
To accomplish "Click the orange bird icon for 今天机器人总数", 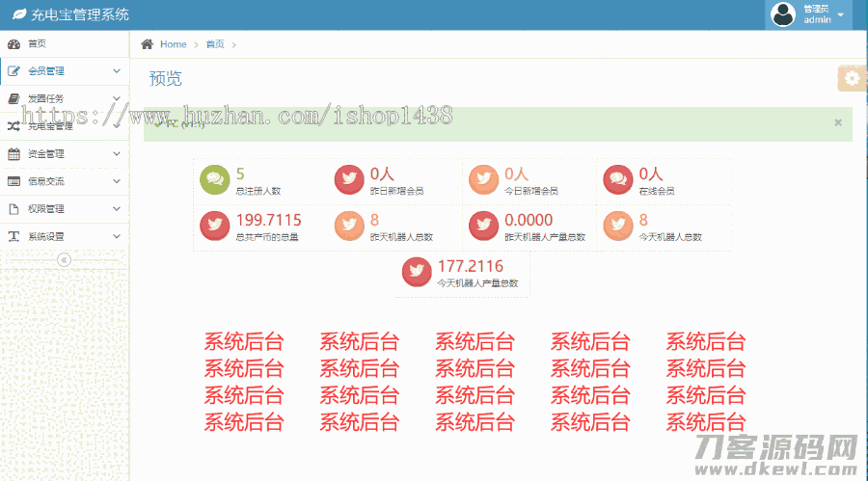I will pos(618,226).
